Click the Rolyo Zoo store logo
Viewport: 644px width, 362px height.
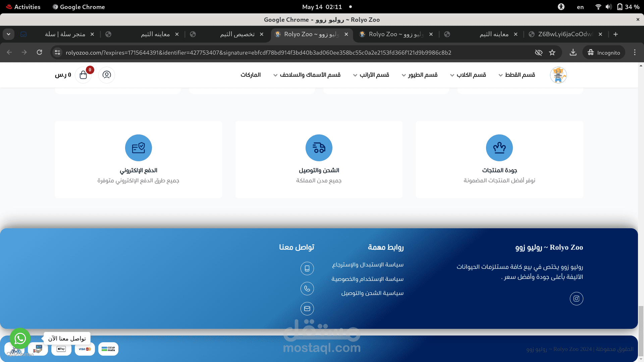[x=558, y=75]
